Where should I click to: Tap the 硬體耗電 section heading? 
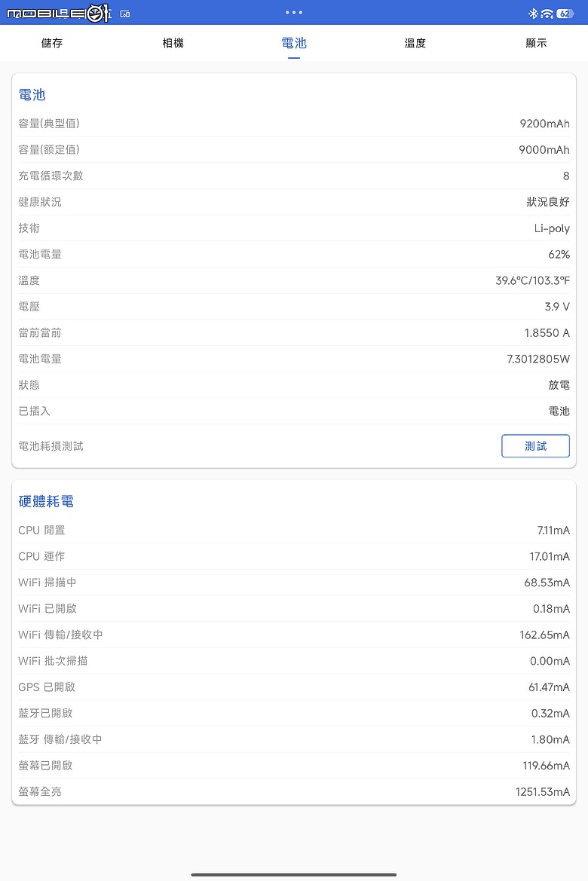pyautogui.click(x=46, y=501)
